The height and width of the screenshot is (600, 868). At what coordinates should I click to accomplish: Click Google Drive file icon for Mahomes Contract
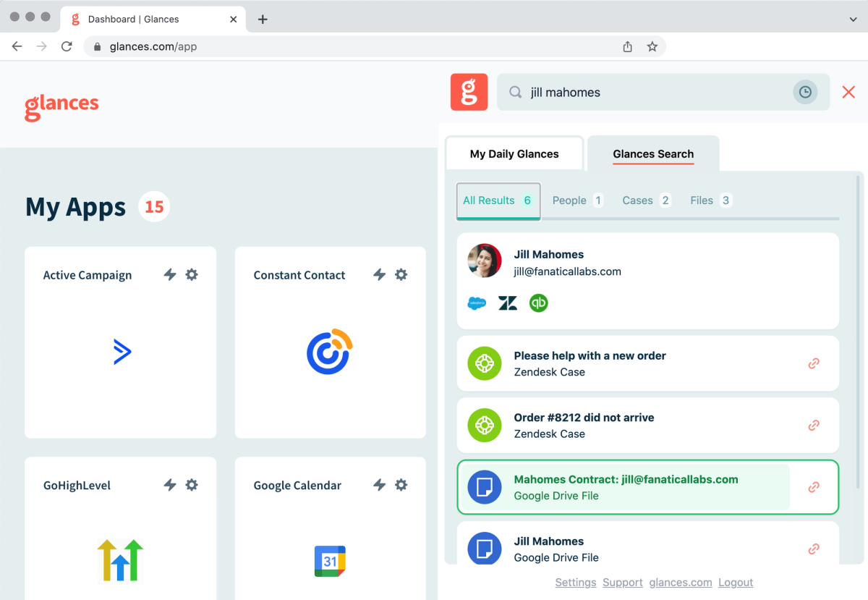pyautogui.click(x=485, y=487)
